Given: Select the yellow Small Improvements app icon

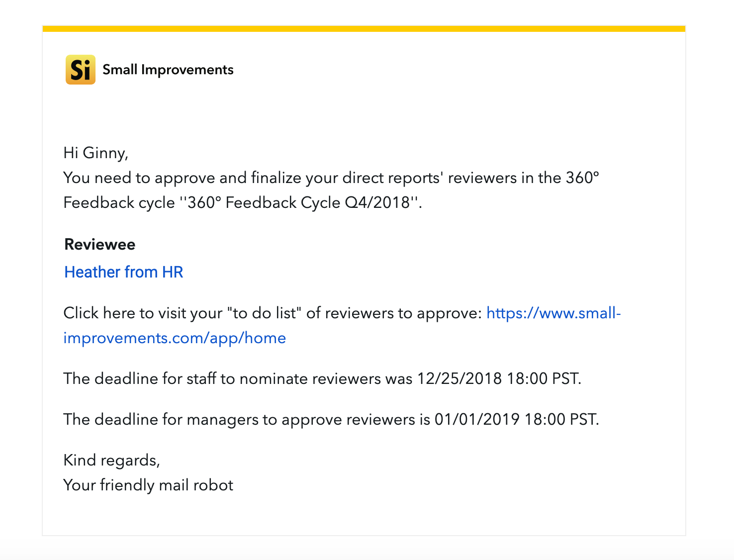Looking at the screenshot, I should click(80, 69).
